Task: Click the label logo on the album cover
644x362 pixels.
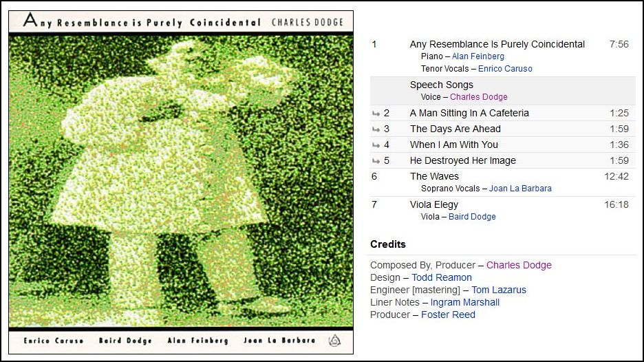Action: point(335,340)
